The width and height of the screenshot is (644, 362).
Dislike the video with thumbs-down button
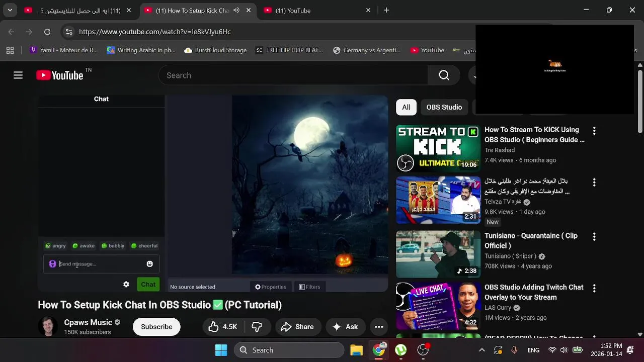[x=257, y=327]
